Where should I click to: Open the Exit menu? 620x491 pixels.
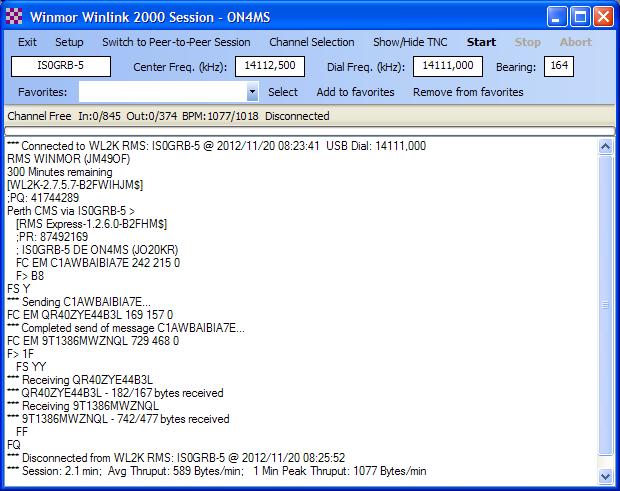pos(27,42)
